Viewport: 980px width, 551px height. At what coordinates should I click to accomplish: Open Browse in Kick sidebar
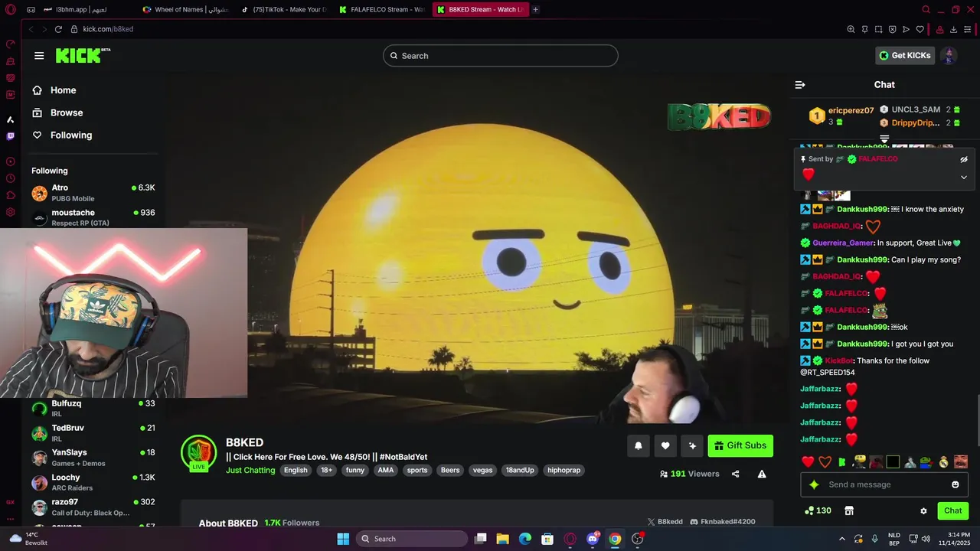[57, 112]
